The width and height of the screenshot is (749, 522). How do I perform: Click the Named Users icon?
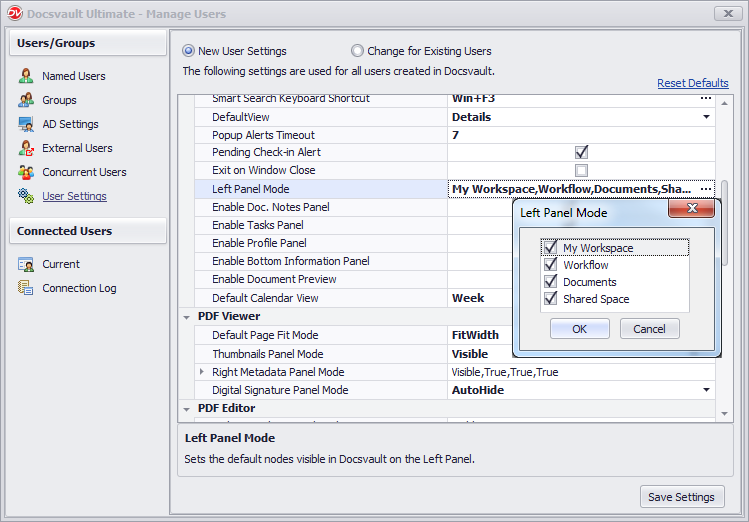[x=26, y=76]
